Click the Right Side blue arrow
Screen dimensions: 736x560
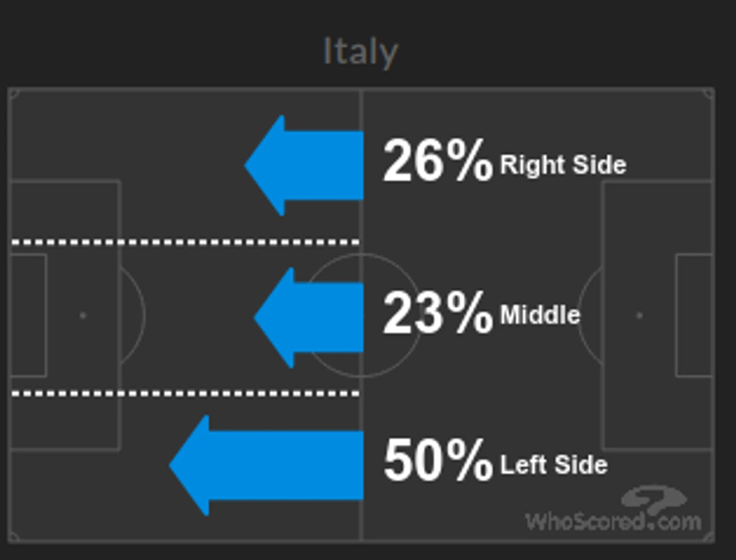pyautogui.click(x=304, y=165)
